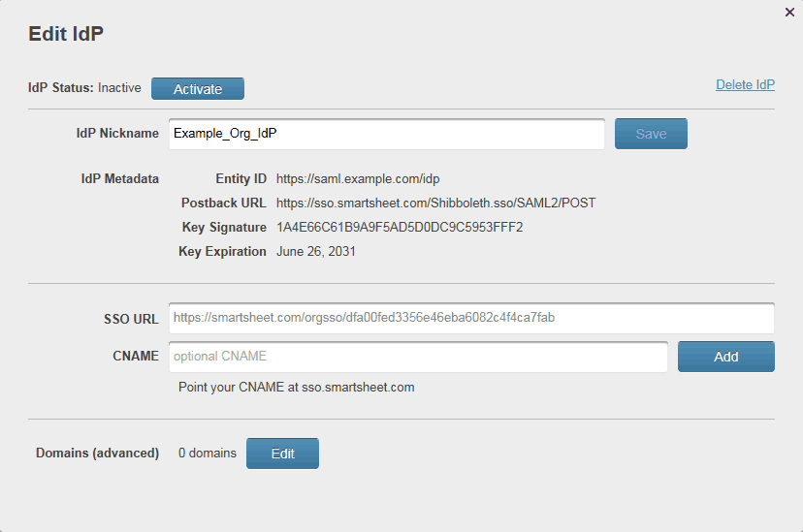Click the Delete IdP link

coord(745,84)
